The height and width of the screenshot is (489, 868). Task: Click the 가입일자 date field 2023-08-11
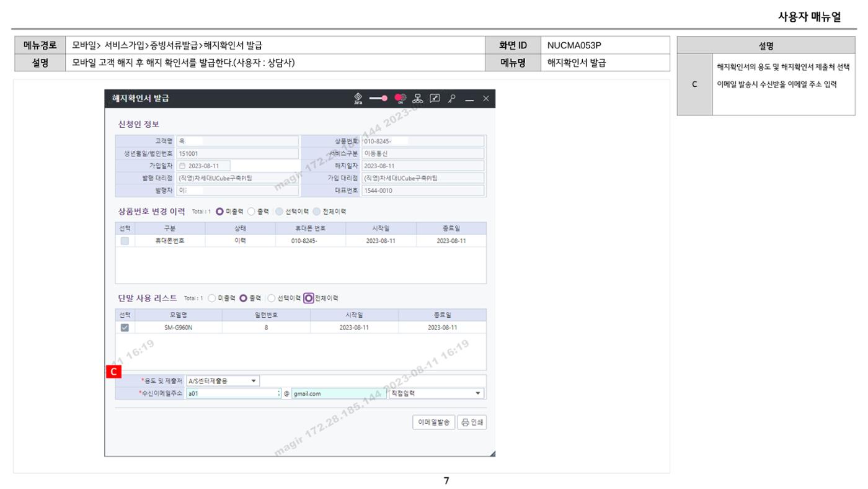coord(203,166)
